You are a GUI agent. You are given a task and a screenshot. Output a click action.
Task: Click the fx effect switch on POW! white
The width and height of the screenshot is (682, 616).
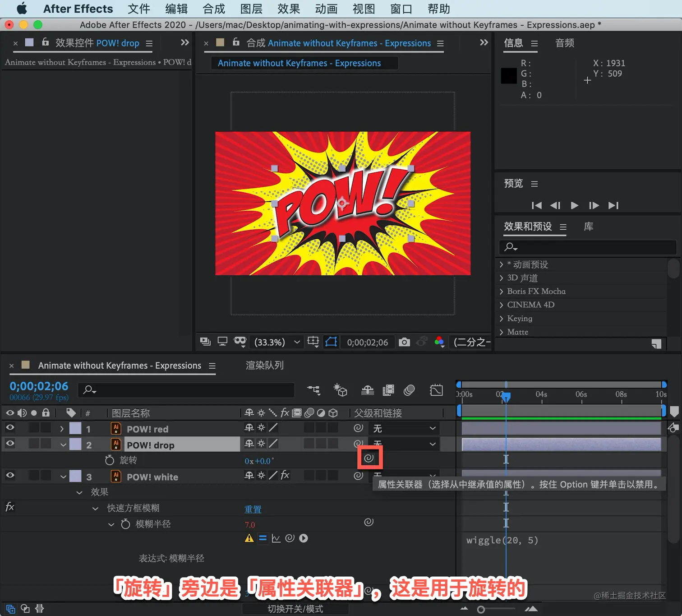click(x=285, y=475)
